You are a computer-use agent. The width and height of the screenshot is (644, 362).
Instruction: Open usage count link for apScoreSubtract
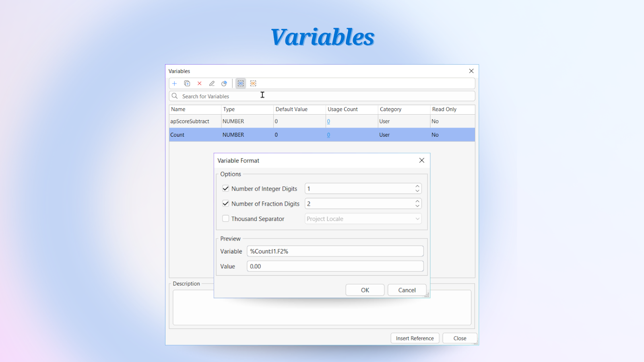[x=328, y=121]
